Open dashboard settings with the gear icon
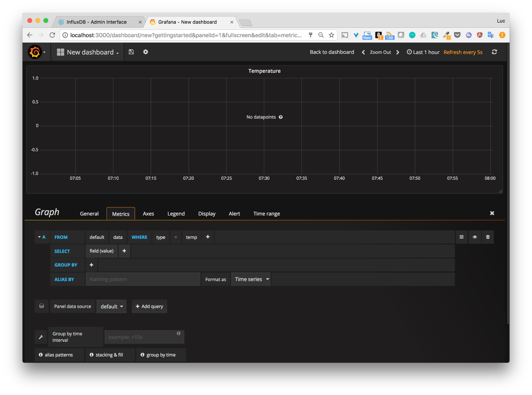The height and width of the screenshot is (395, 532). coord(145,52)
